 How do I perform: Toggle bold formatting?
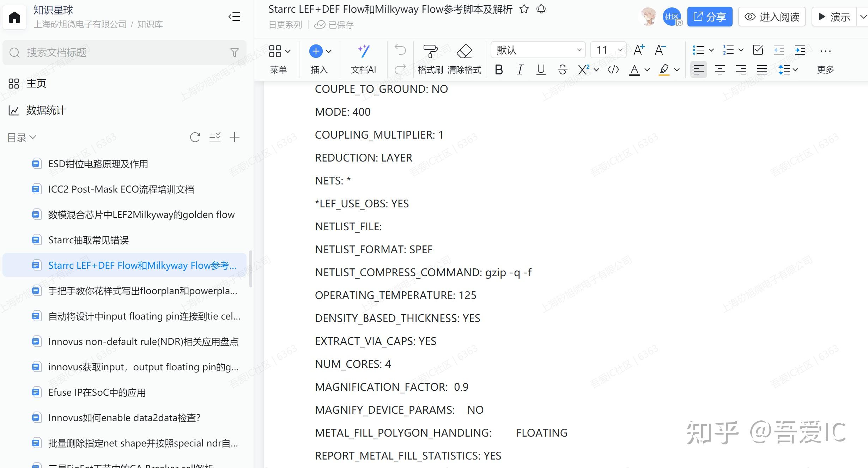[498, 70]
